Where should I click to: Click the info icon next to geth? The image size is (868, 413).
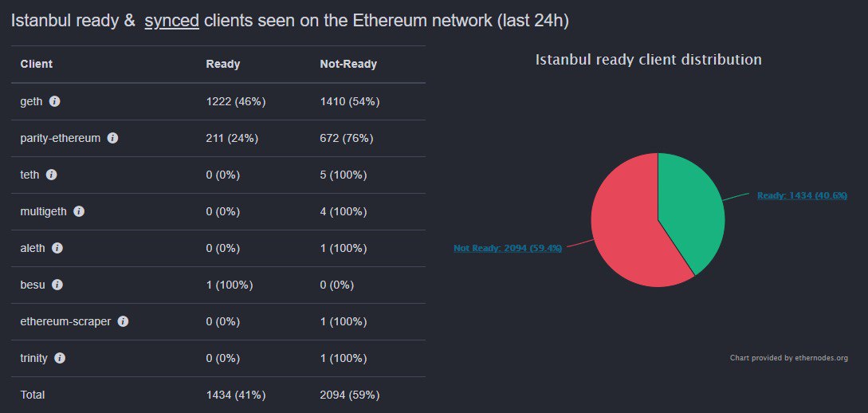(x=54, y=102)
